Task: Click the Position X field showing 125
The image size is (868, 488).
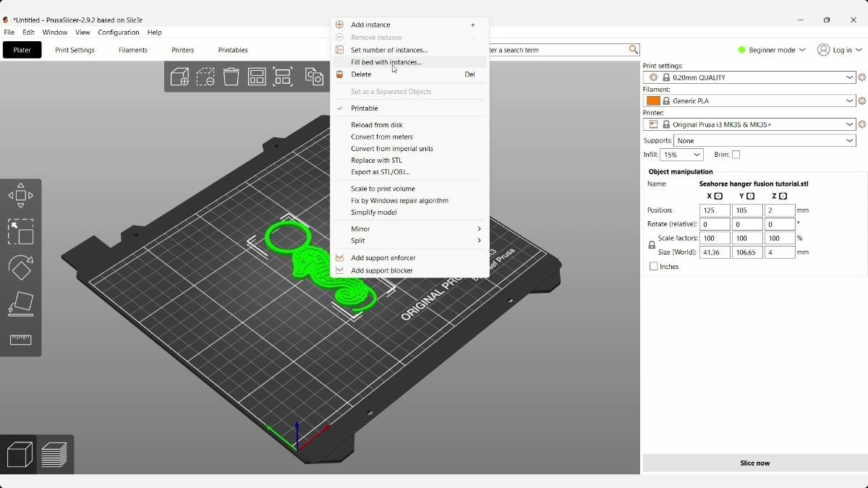Action: 715,210
